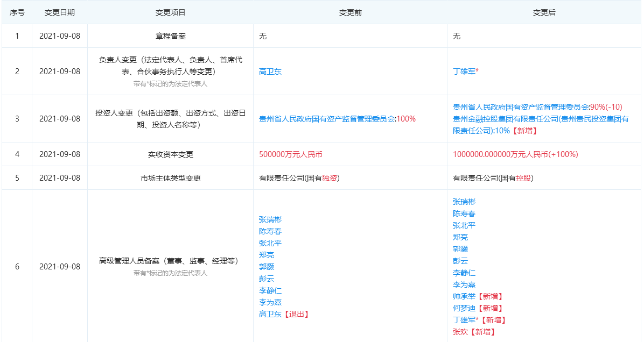Image resolution: width=644 pixels, height=342 pixels.
Task: Open 贵州省人民政府国有资产监督管理委员会 90% link after change
Action: pos(521,107)
